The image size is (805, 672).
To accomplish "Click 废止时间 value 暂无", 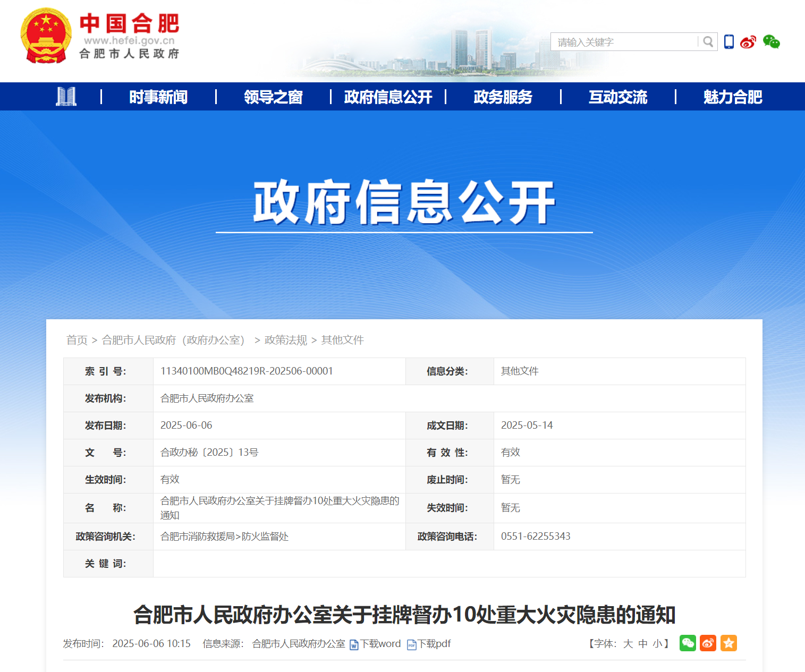I will pyautogui.click(x=511, y=479).
